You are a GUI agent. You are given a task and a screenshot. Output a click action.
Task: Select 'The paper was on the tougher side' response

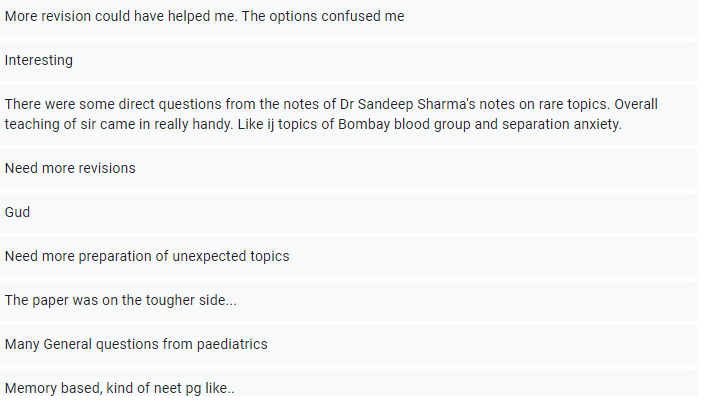pyautogui.click(x=349, y=301)
